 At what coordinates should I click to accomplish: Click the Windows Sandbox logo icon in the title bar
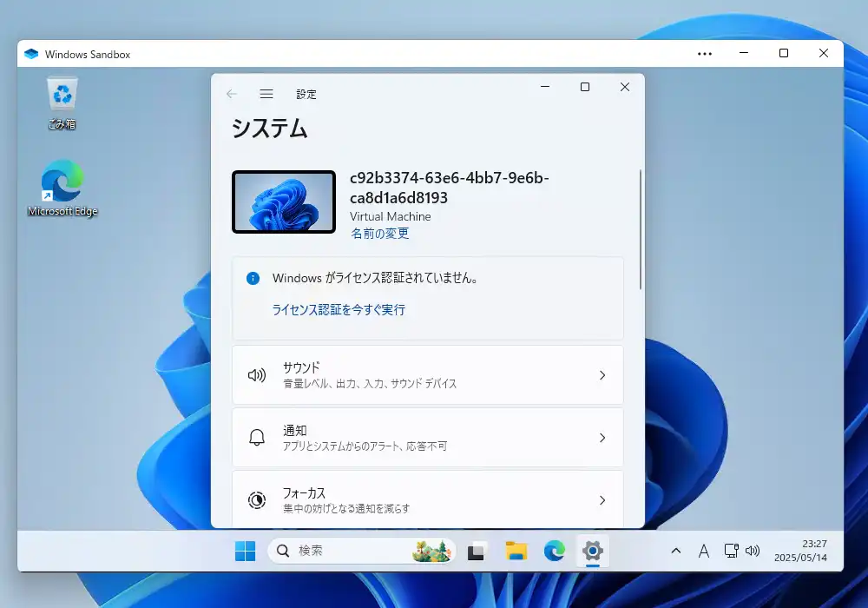click(x=31, y=54)
